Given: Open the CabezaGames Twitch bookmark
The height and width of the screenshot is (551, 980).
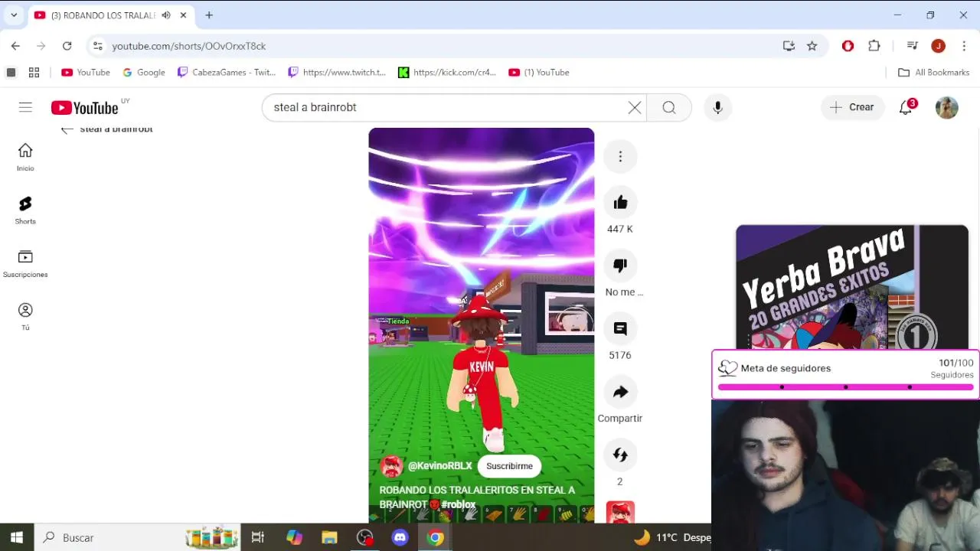Looking at the screenshot, I should 227,73.
